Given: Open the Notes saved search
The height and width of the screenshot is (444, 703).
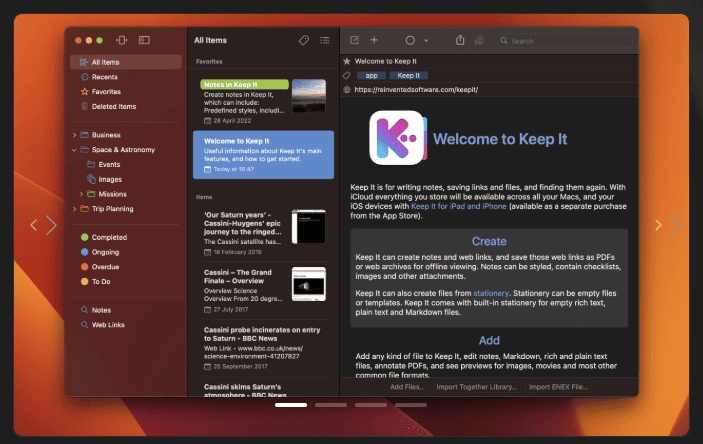Looking at the screenshot, I should point(101,310).
